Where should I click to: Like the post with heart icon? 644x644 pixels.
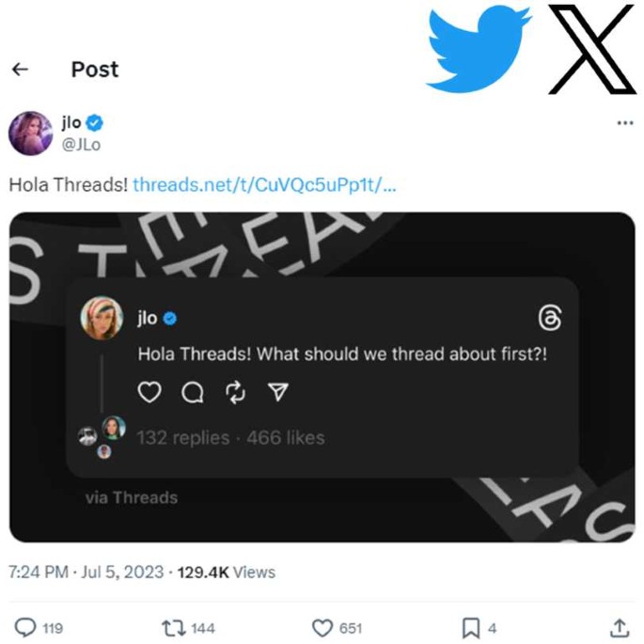pos(322,627)
